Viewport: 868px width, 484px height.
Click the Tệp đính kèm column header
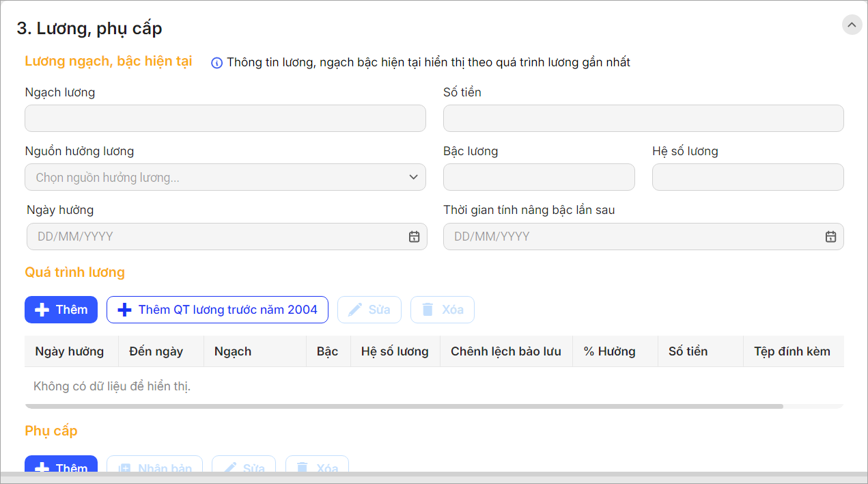click(x=792, y=351)
